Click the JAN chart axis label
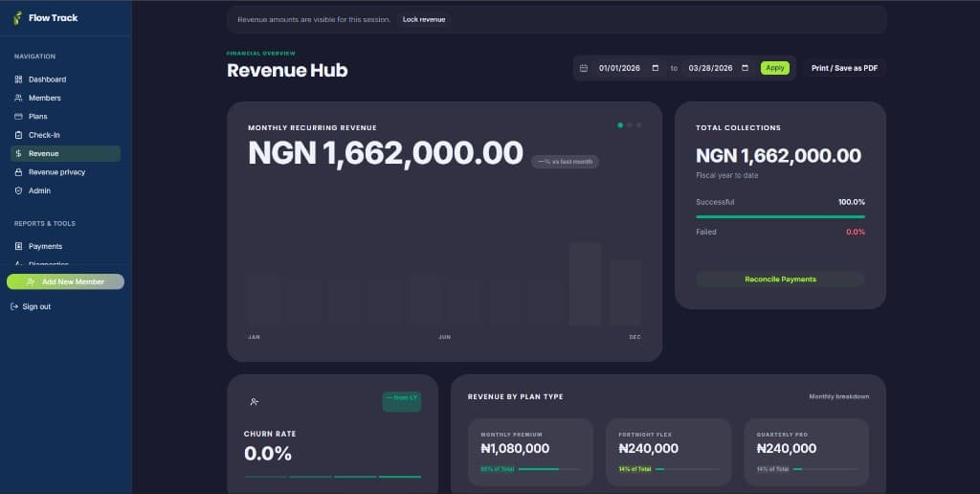This screenshot has width=980, height=494. point(254,337)
